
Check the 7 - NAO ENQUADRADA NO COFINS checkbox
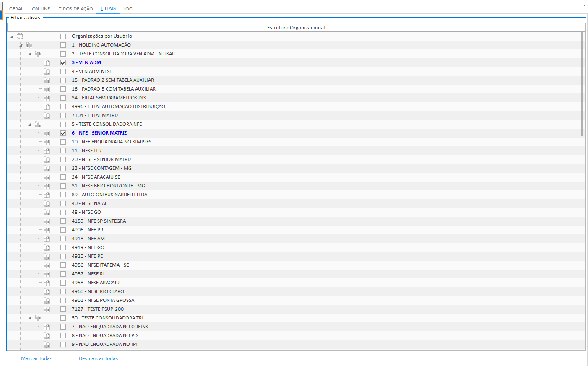point(63,327)
